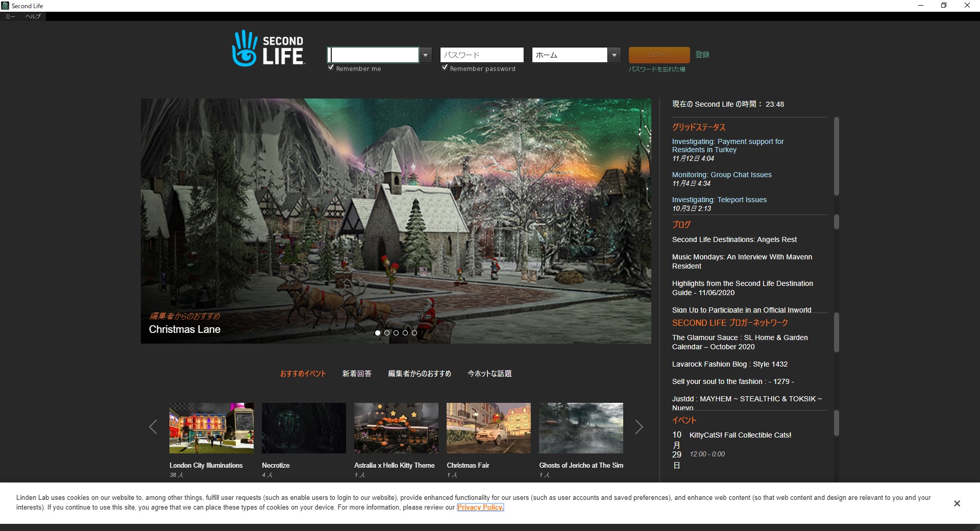Switch to おすすめイベント tab
This screenshot has width=980, height=531.
pyautogui.click(x=303, y=374)
